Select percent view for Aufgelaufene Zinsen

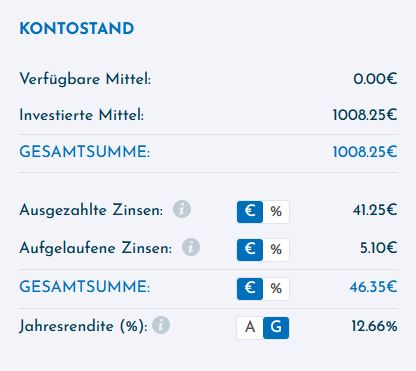(x=276, y=250)
